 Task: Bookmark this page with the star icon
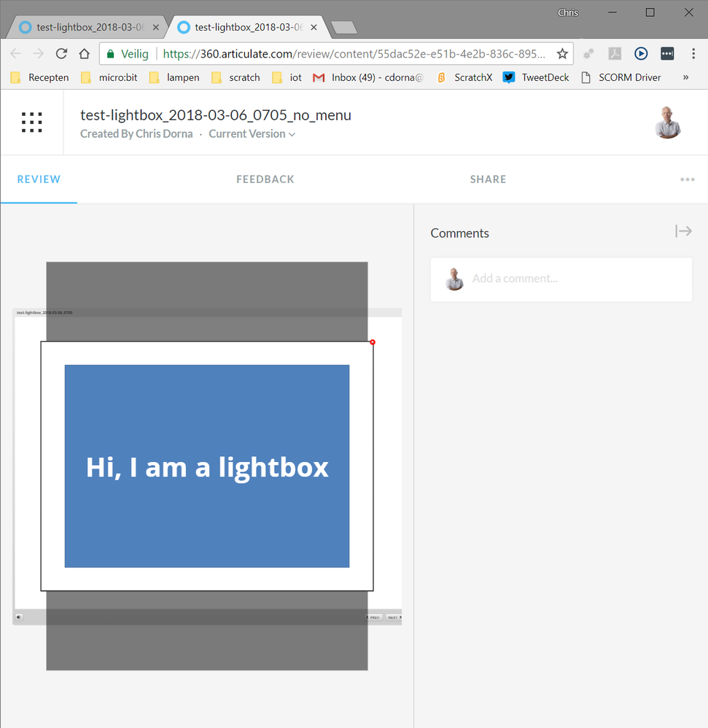point(562,54)
